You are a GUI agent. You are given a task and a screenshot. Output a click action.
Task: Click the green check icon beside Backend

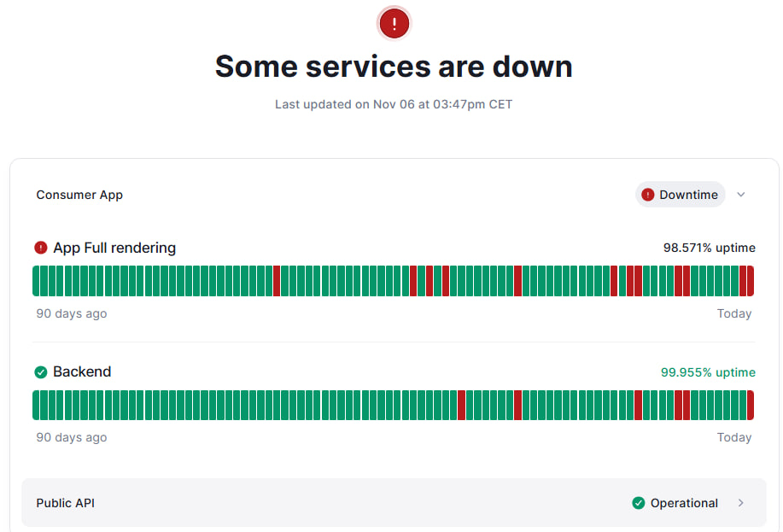pyautogui.click(x=41, y=371)
